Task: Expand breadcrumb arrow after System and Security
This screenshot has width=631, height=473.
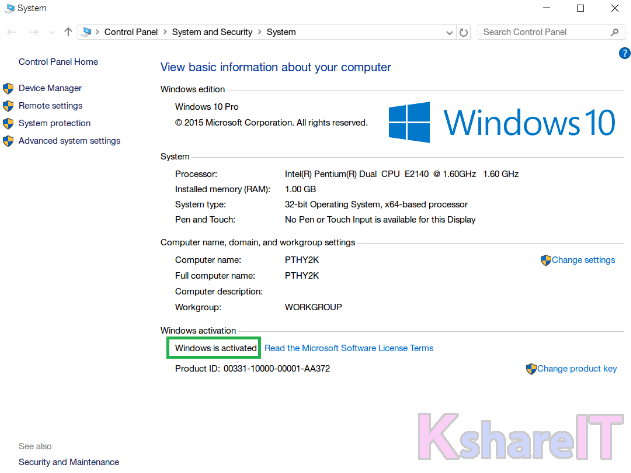Action: pyautogui.click(x=259, y=32)
